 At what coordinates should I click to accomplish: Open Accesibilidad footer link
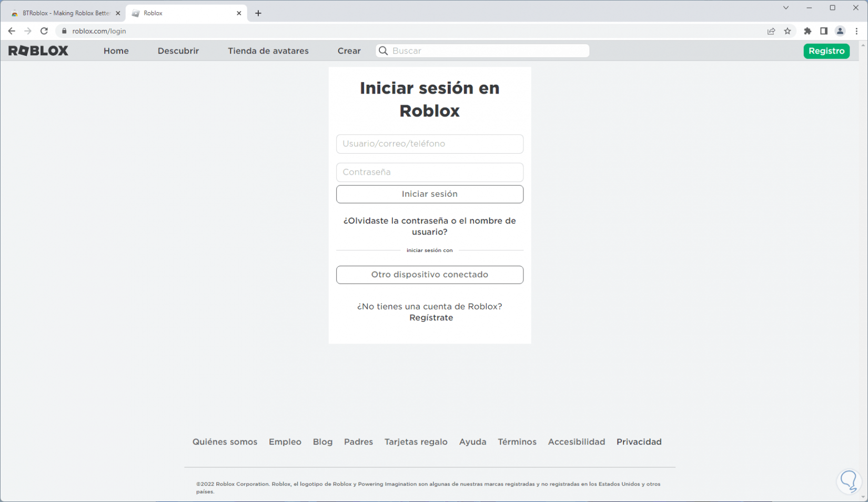tap(577, 442)
